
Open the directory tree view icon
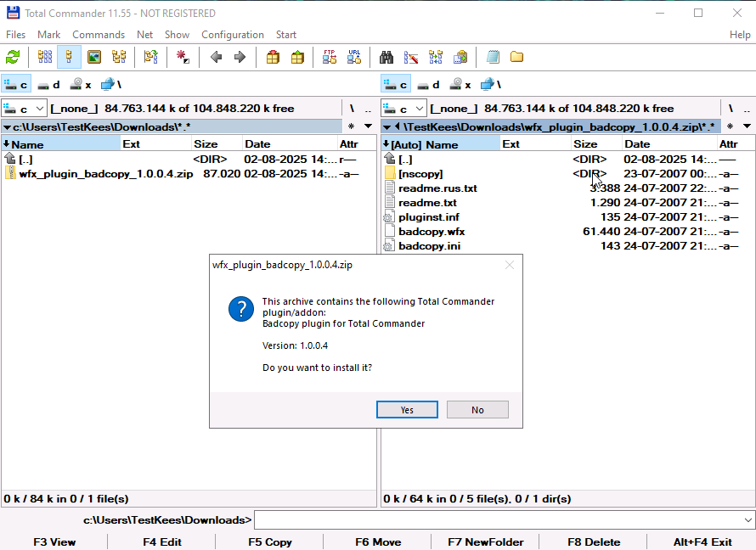click(119, 58)
